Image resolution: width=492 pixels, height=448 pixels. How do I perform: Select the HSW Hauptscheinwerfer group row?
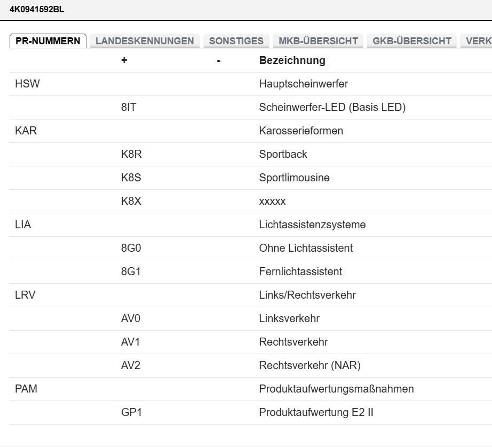click(303, 84)
